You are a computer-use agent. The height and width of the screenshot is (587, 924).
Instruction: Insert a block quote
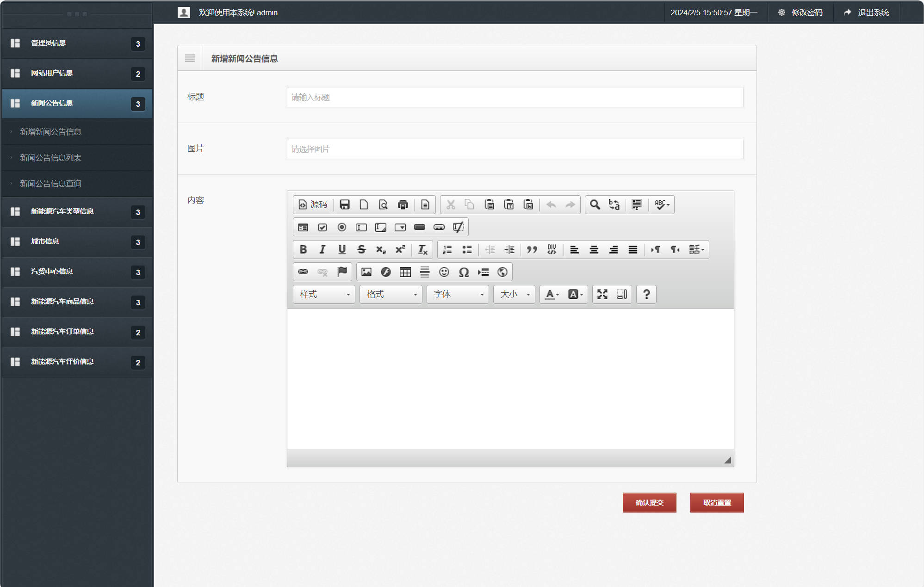coord(532,250)
